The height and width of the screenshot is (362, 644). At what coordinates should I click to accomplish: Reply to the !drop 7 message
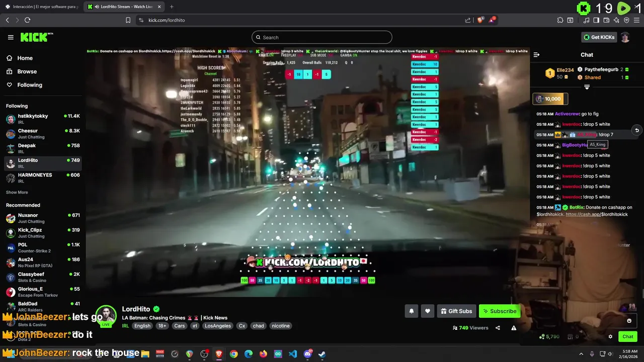(636, 130)
